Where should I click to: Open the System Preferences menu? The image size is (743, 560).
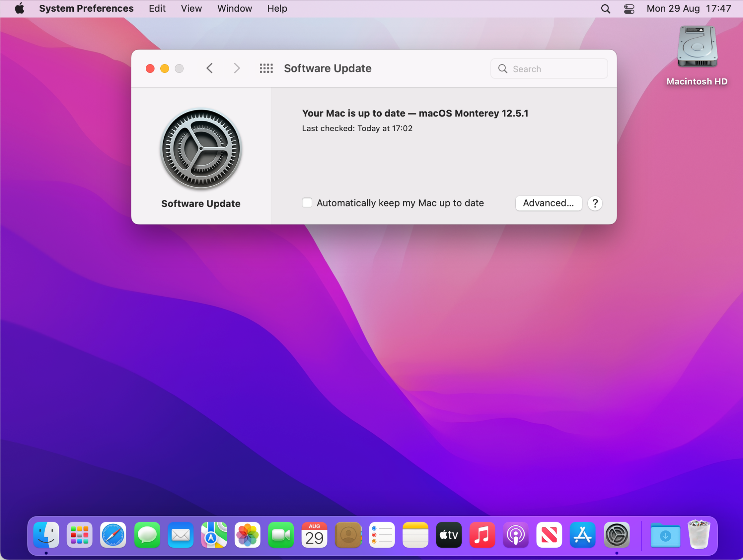(86, 8)
